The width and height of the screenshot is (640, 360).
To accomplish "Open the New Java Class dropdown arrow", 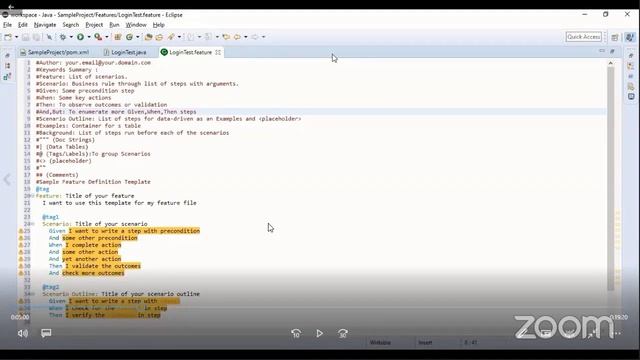I will point(138,37).
